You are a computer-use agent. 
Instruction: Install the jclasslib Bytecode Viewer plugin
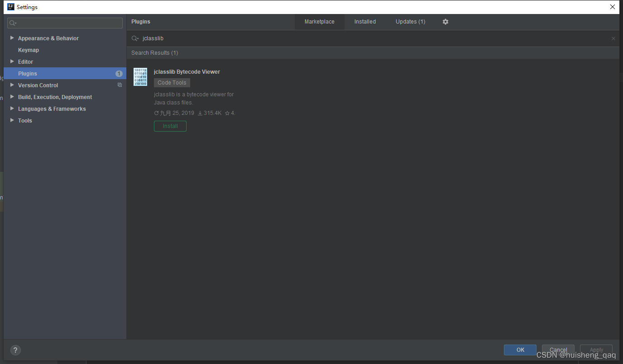pyautogui.click(x=170, y=126)
